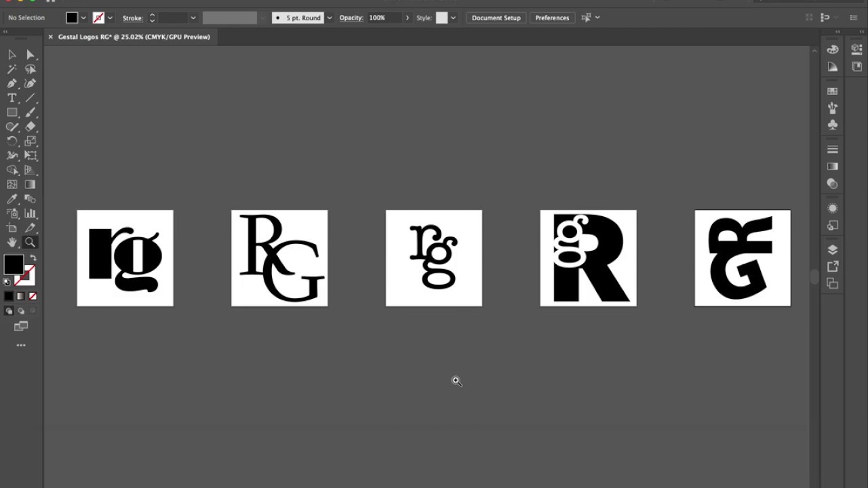Open the Brushes panel
The width and height of the screenshot is (868, 488).
point(833,108)
